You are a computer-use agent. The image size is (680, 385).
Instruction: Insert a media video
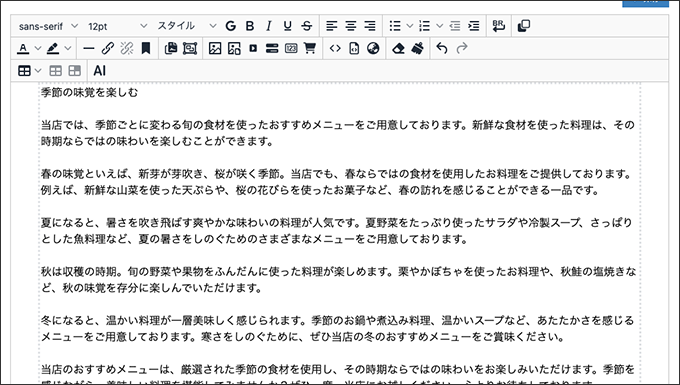(x=253, y=49)
